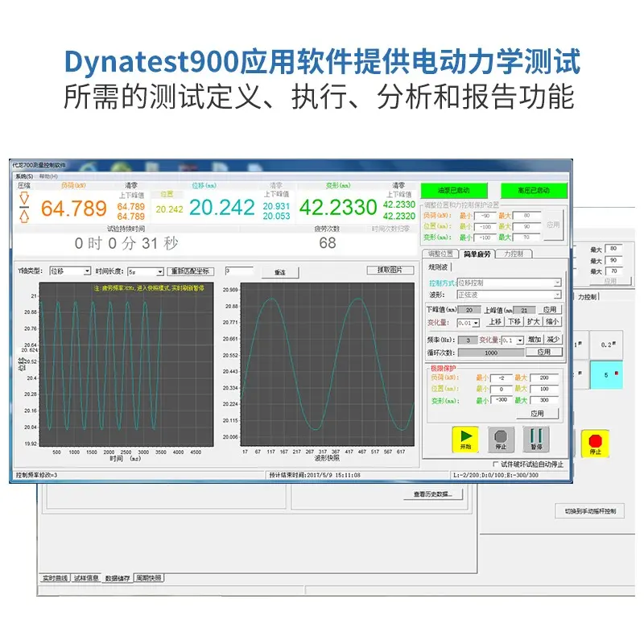Click the 上移 button
Screen dimensions: 644x644
pyautogui.click(x=495, y=321)
